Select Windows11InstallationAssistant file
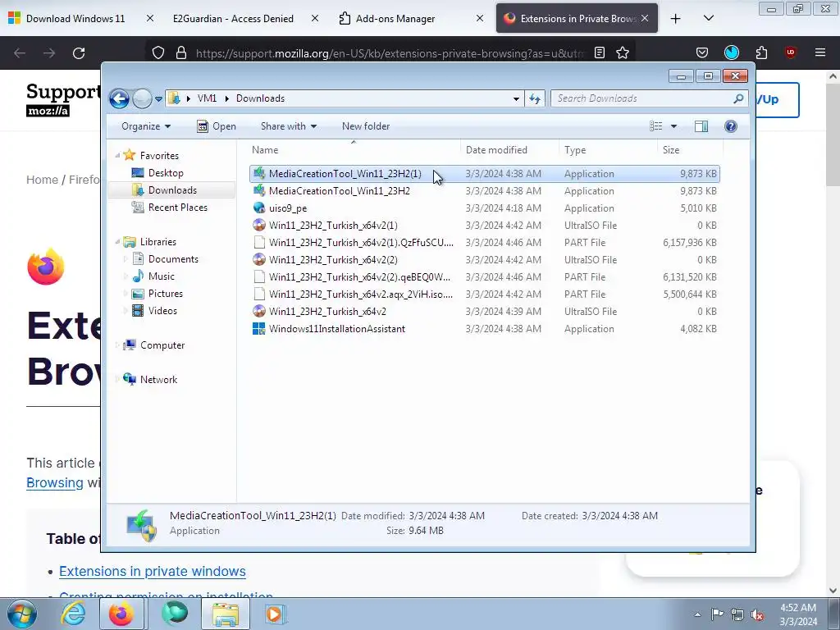 484,329
